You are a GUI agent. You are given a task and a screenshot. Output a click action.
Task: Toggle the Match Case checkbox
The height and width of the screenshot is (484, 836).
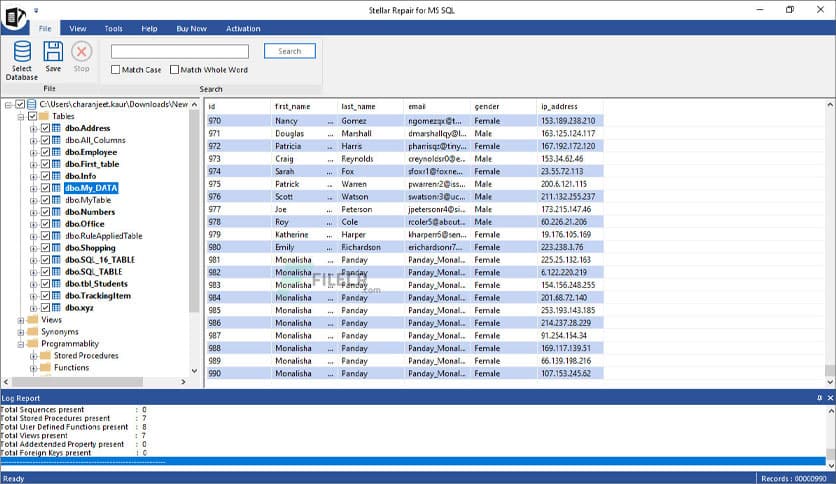pos(116,69)
